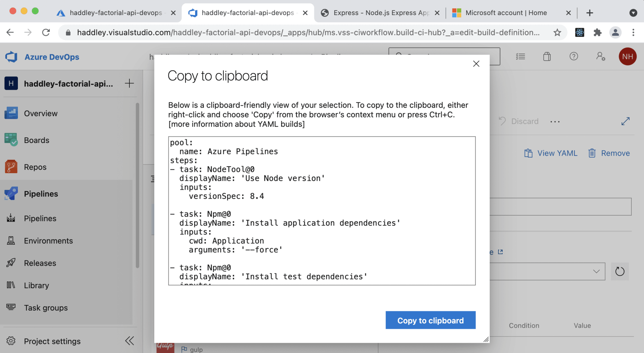The width and height of the screenshot is (644, 353).
Task: Bookmark this page with star icon
Action: point(557,33)
